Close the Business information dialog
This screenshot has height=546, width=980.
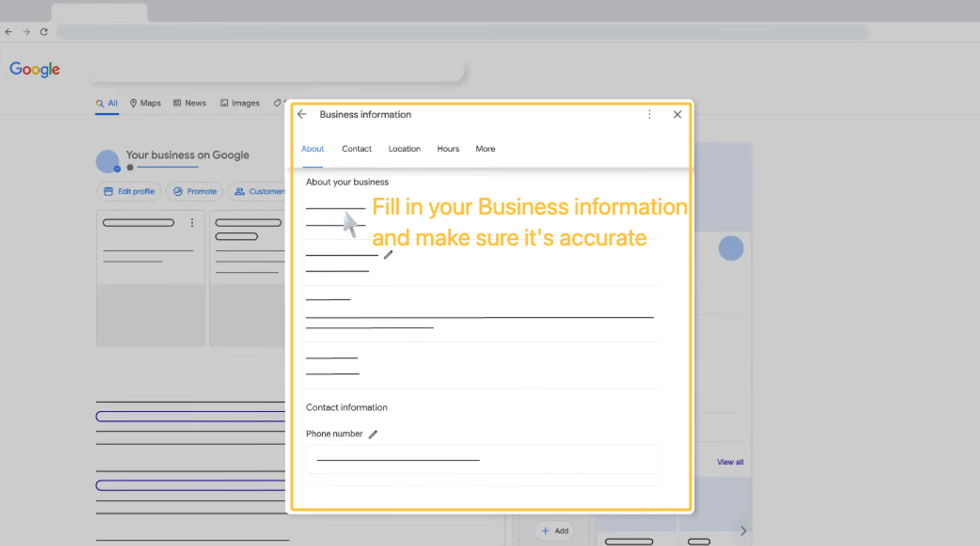coord(677,114)
